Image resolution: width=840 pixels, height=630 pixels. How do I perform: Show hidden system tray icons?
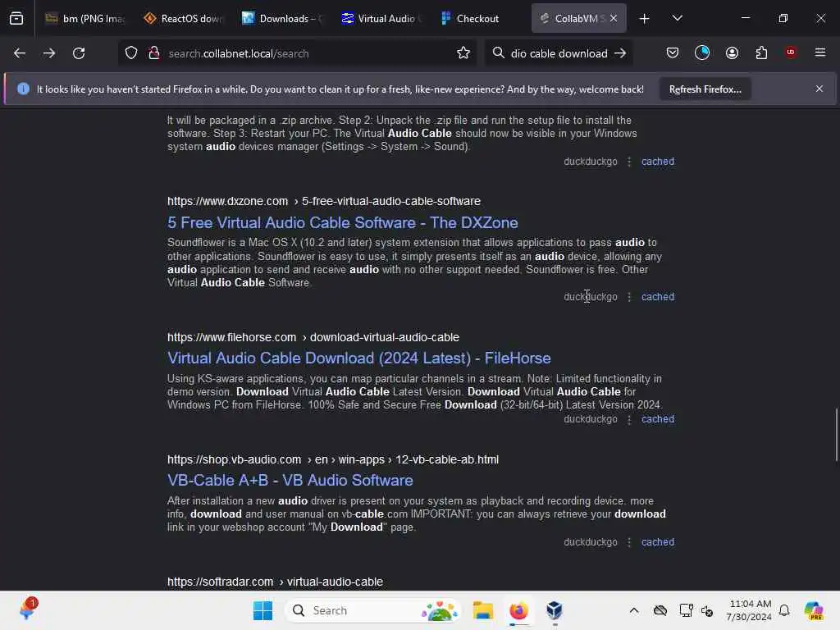coord(634,610)
